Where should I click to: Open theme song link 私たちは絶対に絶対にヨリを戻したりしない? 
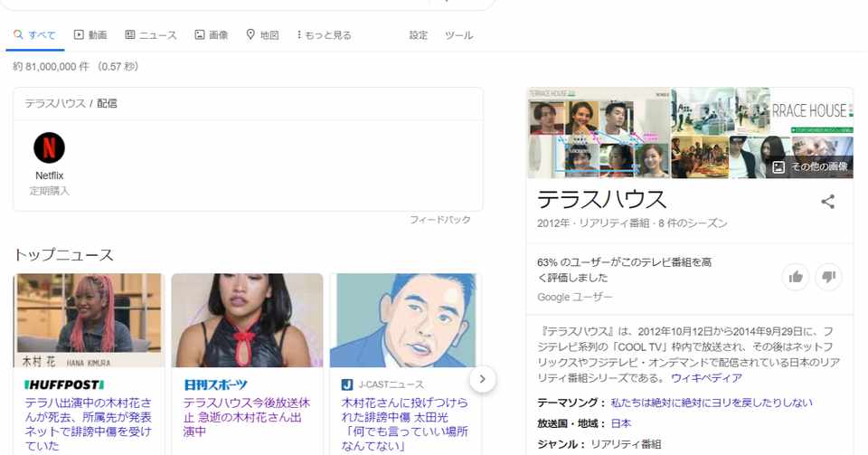pos(712,403)
